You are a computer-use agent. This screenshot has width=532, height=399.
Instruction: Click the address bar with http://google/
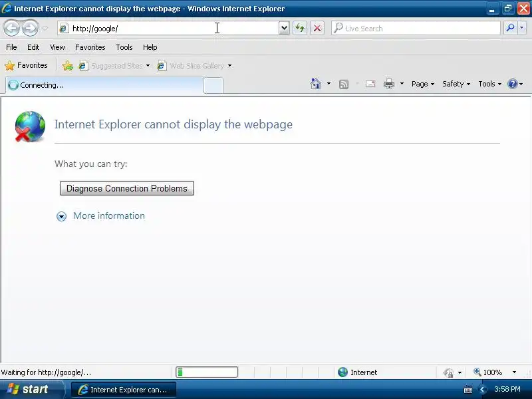point(168,28)
